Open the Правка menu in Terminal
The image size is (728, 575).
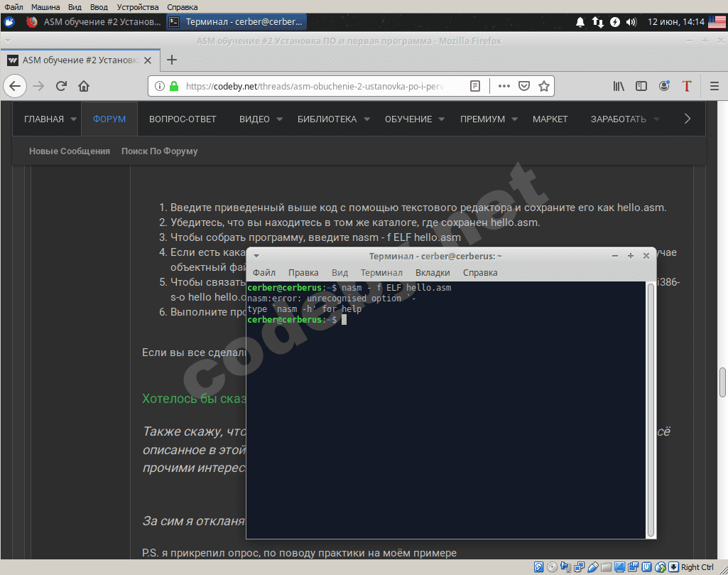tap(303, 273)
